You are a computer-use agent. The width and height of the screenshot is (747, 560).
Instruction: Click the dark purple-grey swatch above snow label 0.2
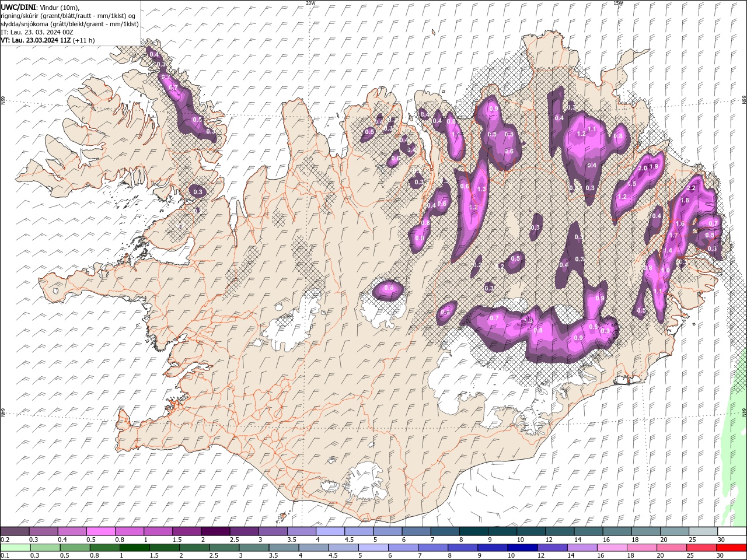[x=15, y=531]
